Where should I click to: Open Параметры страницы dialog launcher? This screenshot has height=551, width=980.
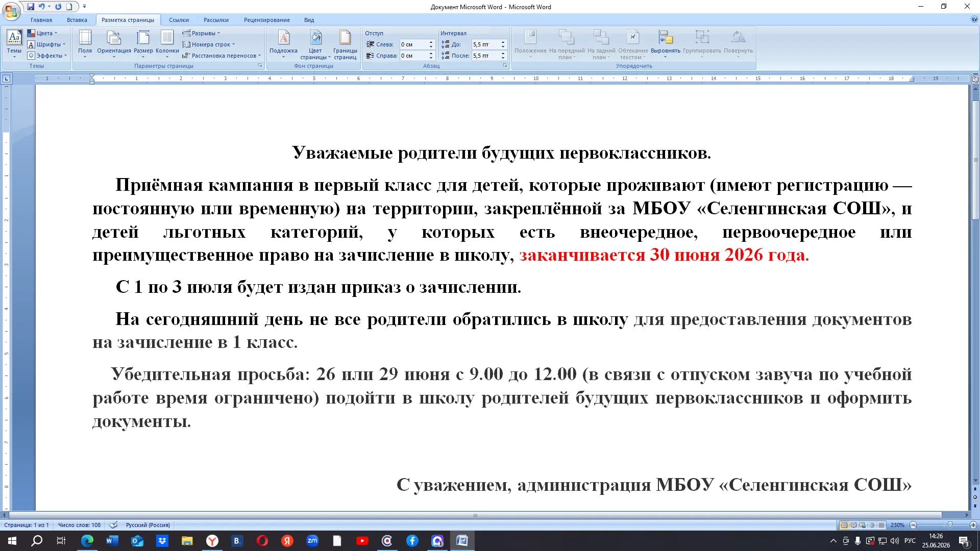coord(260,66)
